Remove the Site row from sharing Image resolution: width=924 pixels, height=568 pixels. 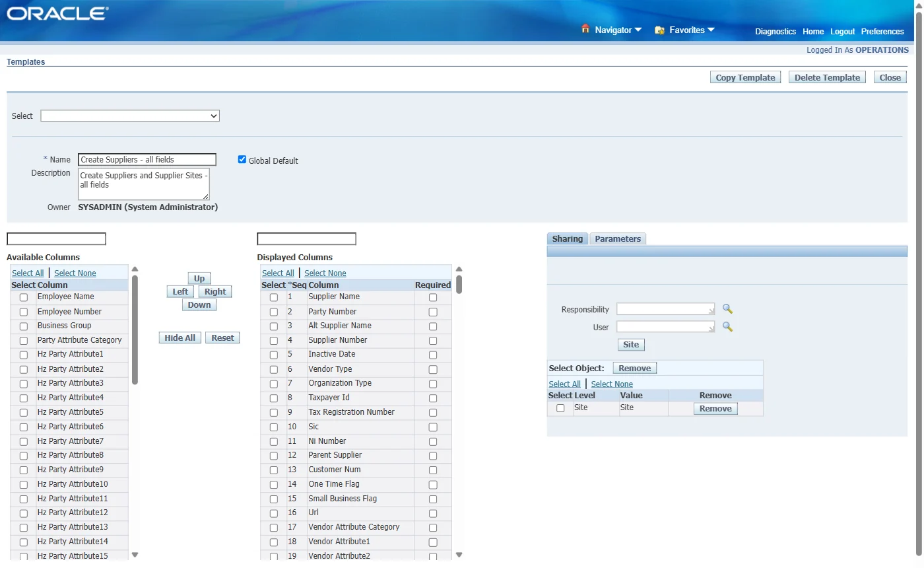click(x=715, y=409)
